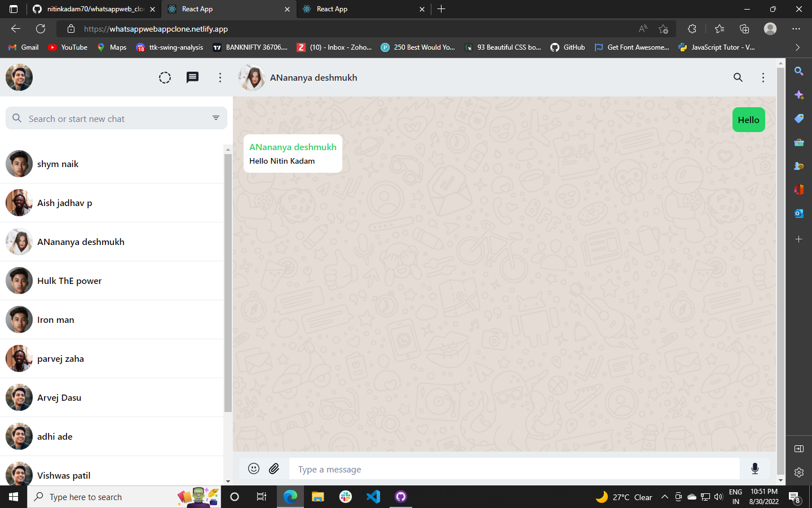The width and height of the screenshot is (812, 508).
Task: Expand the bookmarks bar overflow chevron
Action: [x=798, y=47]
